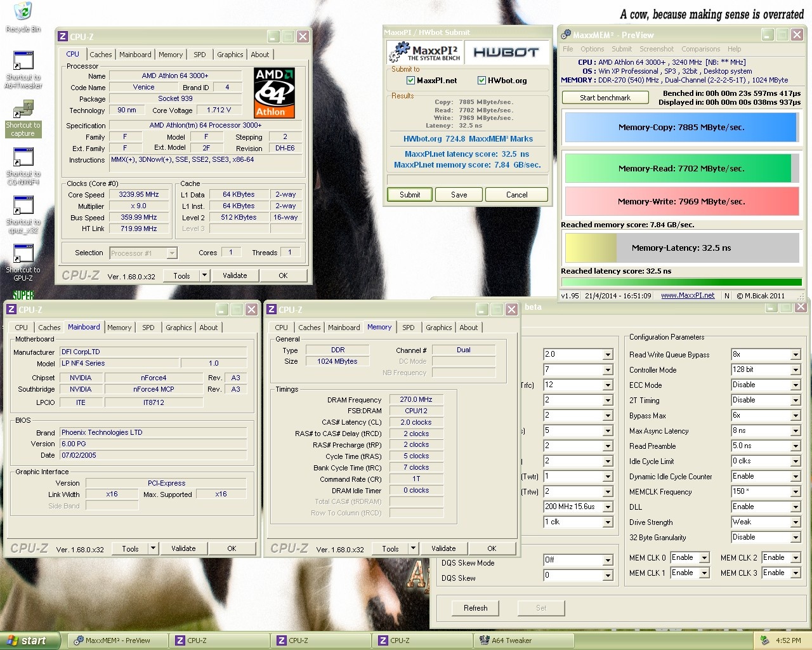Click the DRAM Frequency 270.0 MHz field
Screen dimensions: 812x650
(416, 400)
